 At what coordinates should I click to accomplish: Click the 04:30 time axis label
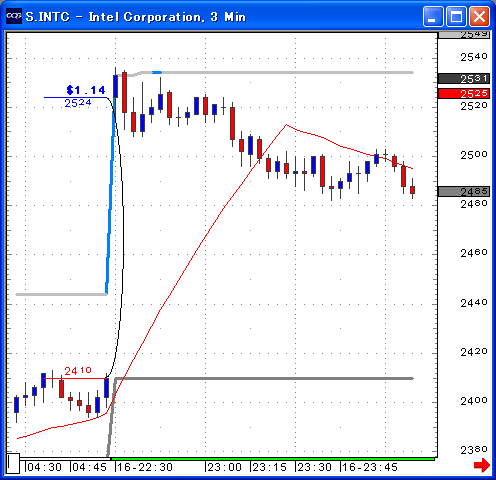(45, 467)
